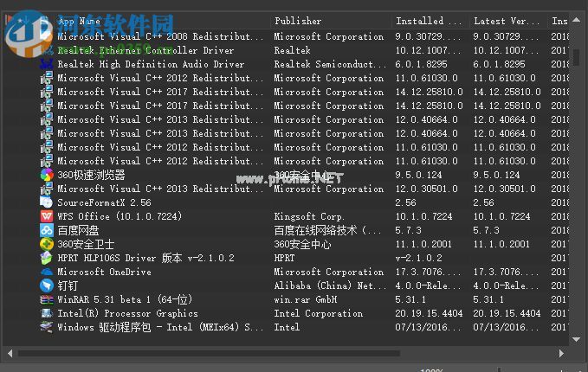
Task: Click the SourceFormatX 2.56 row icon
Action: [47, 202]
